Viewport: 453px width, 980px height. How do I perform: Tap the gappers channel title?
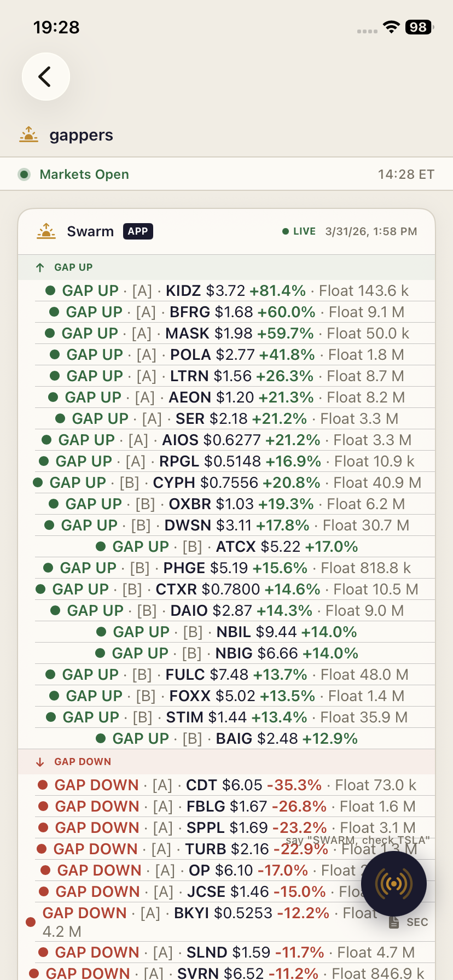[81, 135]
